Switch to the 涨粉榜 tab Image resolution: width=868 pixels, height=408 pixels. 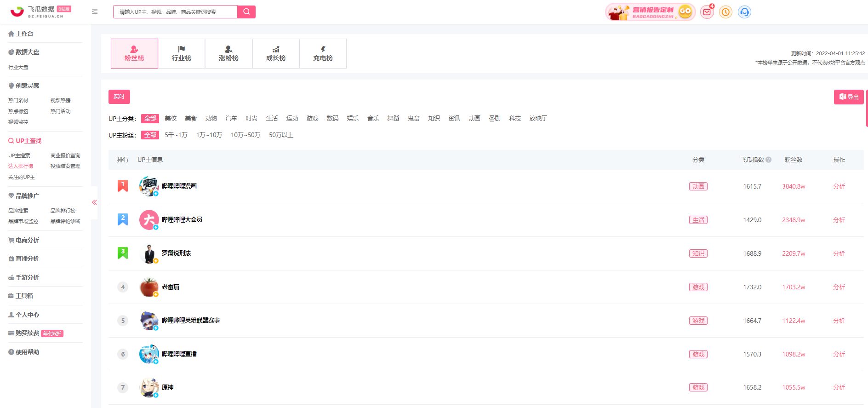(x=228, y=53)
